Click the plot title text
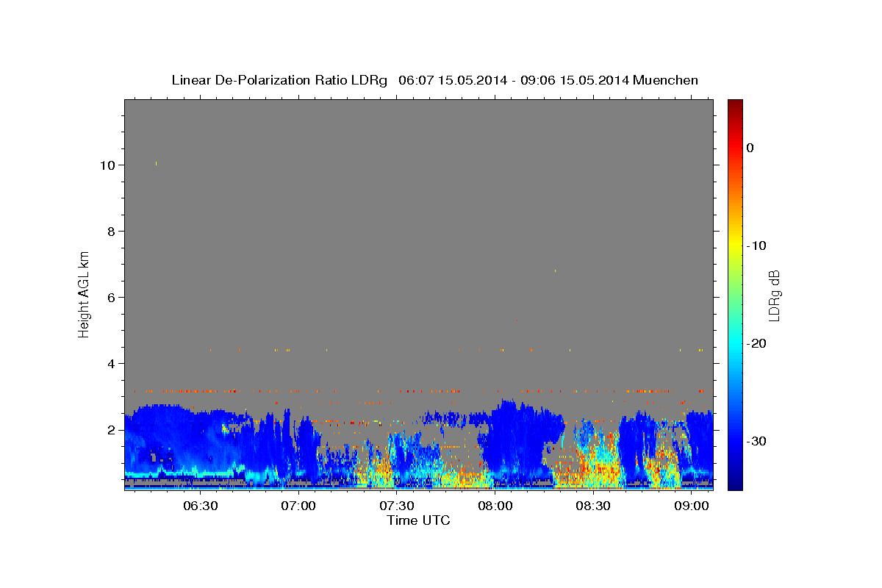Screen dimensions: 882x588 click(x=434, y=80)
